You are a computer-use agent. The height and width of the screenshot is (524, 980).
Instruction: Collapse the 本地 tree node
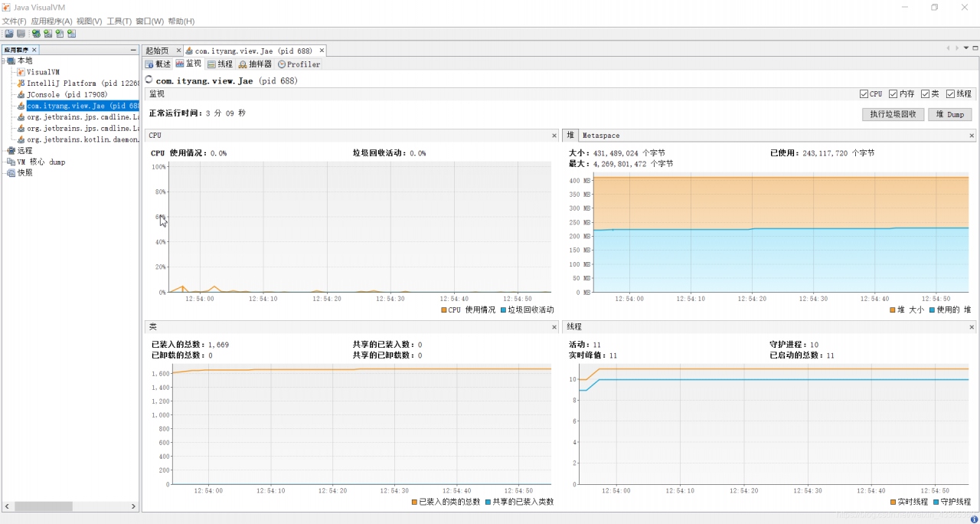(3, 61)
